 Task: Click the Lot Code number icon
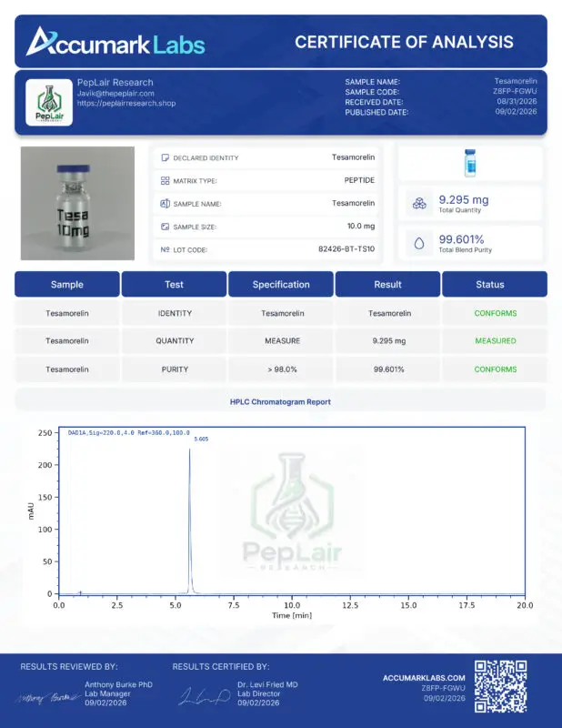165,249
